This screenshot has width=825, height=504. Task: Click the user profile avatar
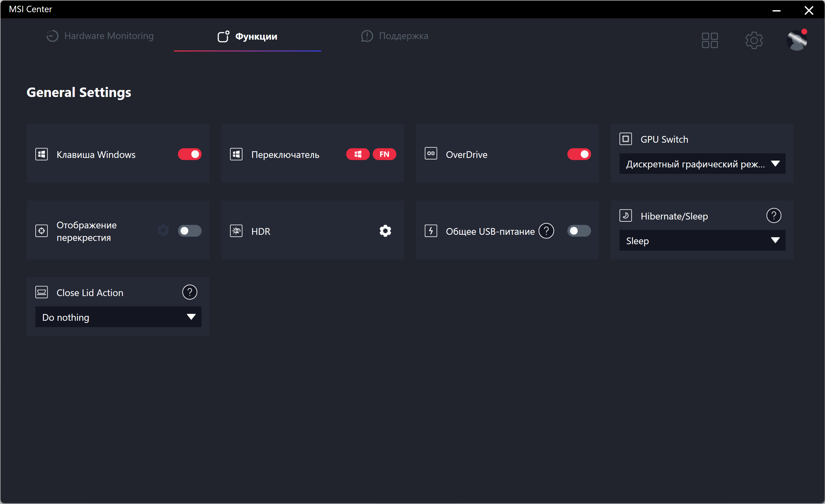(797, 41)
